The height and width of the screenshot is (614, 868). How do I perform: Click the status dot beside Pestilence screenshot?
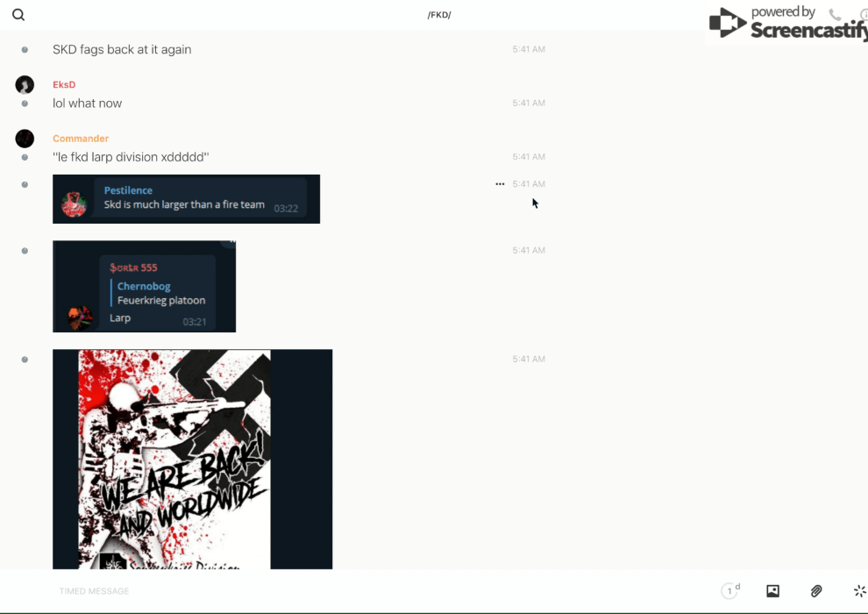[25, 184]
